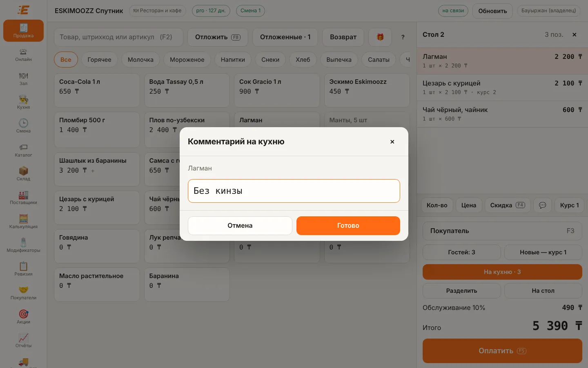Open the Покупатели customers section
588x368 pixels.
coord(23,293)
